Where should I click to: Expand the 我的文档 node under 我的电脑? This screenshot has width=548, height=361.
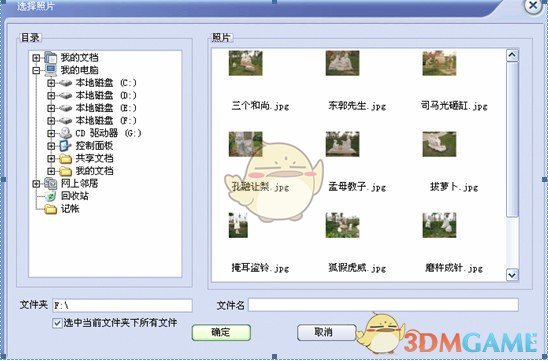point(51,171)
